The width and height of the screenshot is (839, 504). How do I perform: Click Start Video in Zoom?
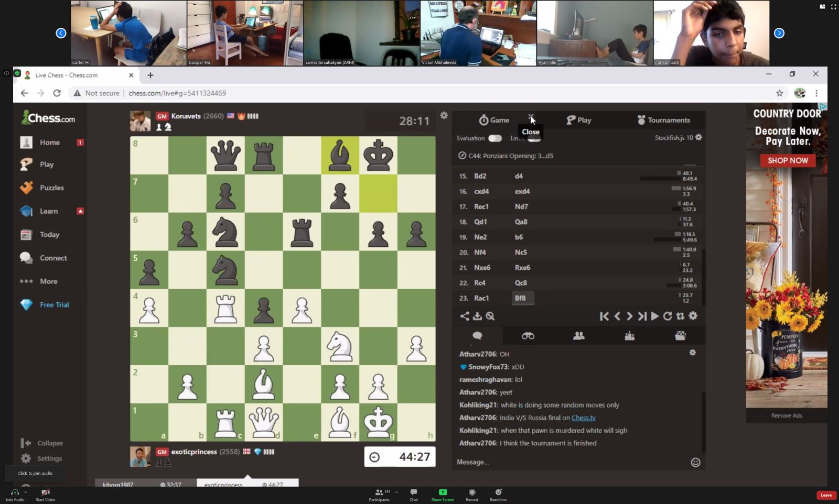[x=45, y=495]
